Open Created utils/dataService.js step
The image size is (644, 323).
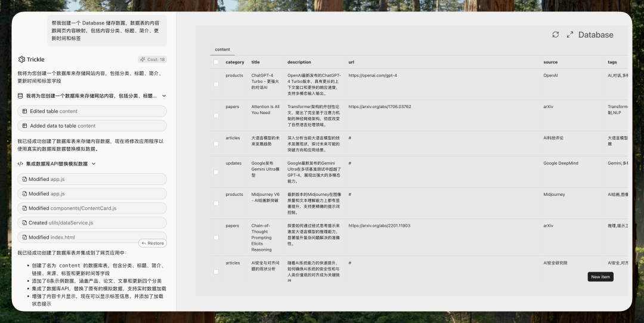[x=92, y=223]
